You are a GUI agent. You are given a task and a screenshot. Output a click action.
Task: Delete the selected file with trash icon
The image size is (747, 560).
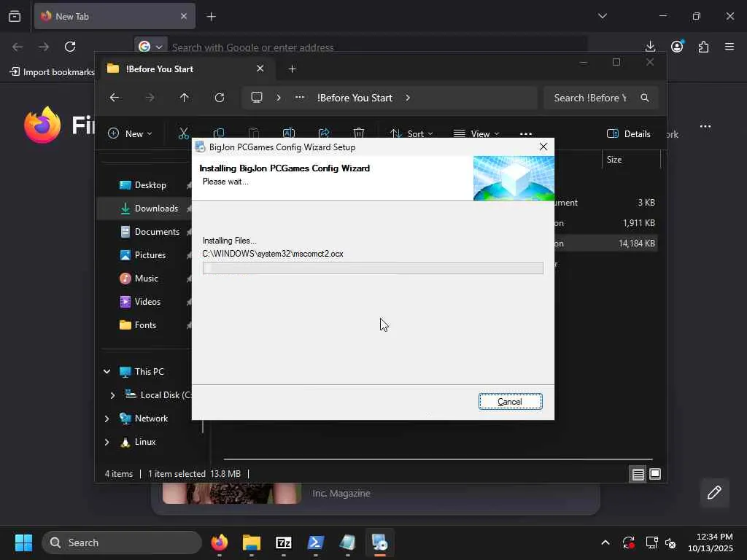(x=359, y=134)
